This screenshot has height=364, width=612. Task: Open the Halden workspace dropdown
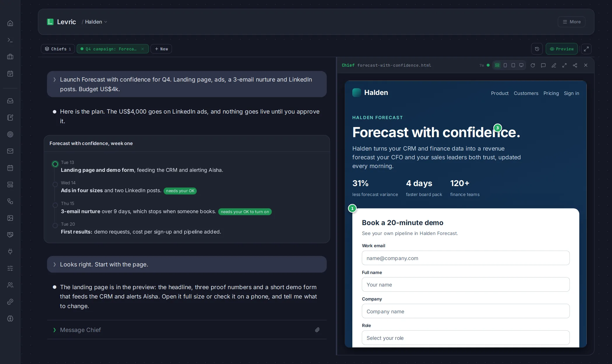(96, 22)
